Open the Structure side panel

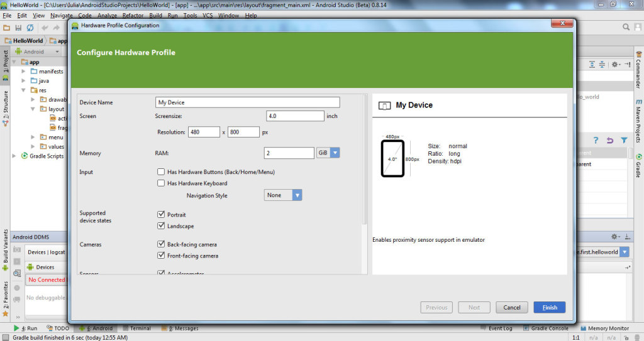point(5,109)
